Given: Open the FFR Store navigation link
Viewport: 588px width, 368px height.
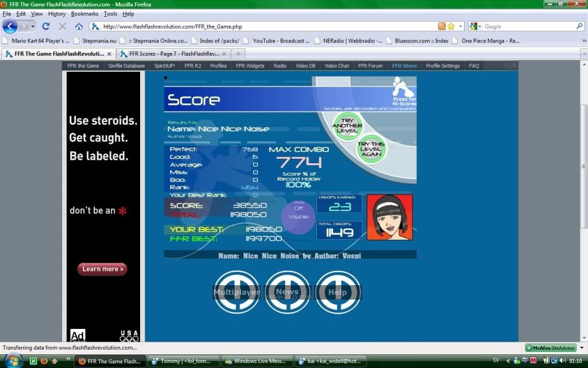Looking at the screenshot, I should coord(404,66).
